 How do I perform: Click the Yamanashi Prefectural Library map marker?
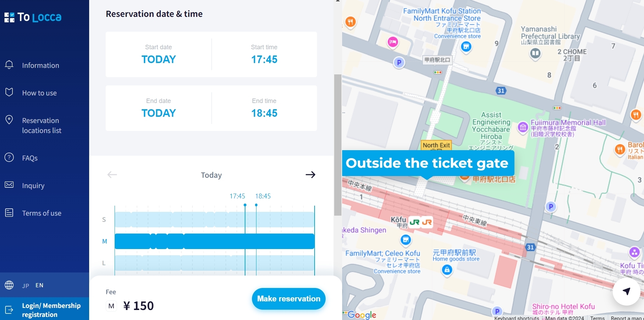click(x=535, y=53)
